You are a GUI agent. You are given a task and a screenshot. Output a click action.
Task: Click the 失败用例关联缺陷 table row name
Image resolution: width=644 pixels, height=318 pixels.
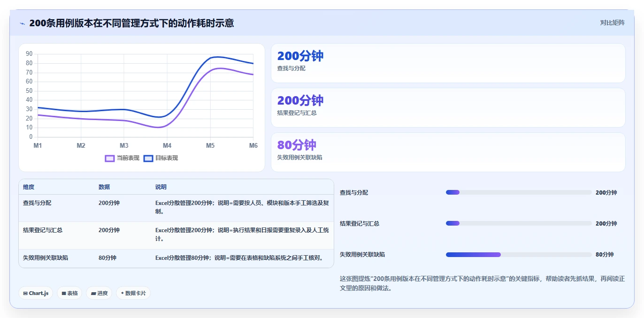pos(46,258)
